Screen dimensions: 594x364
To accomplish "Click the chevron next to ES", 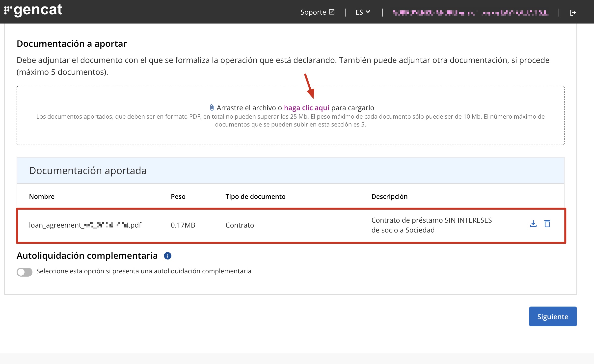I will [368, 12].
